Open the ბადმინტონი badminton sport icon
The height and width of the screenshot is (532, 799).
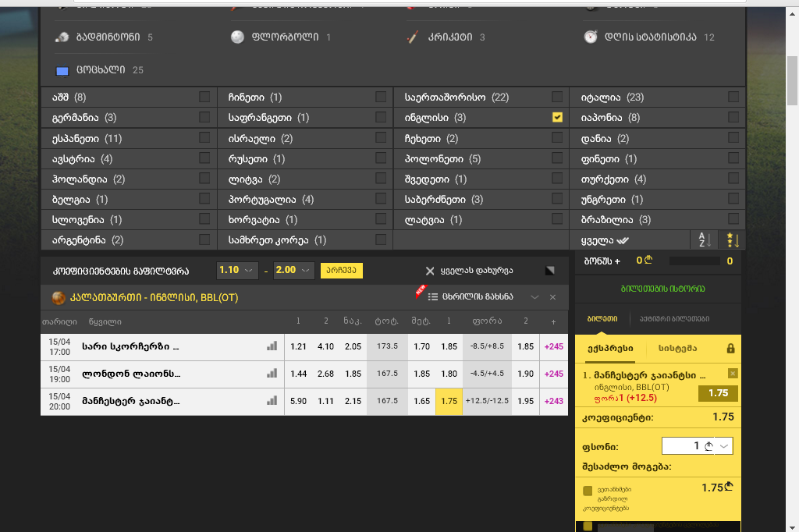[x=62, y=37]
